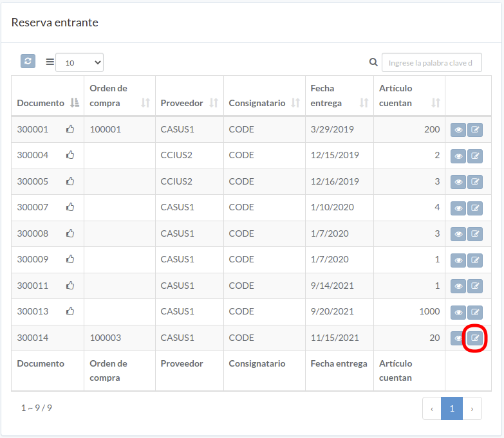This screenshot has width=504, height=438.
Task: Click supplier CCIUS2 in row 300005
Action: [x=176, y=181]
